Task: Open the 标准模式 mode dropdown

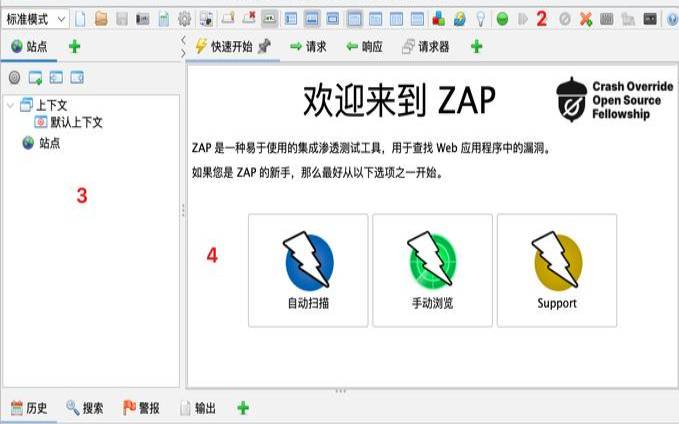Action: pos(36,18)
